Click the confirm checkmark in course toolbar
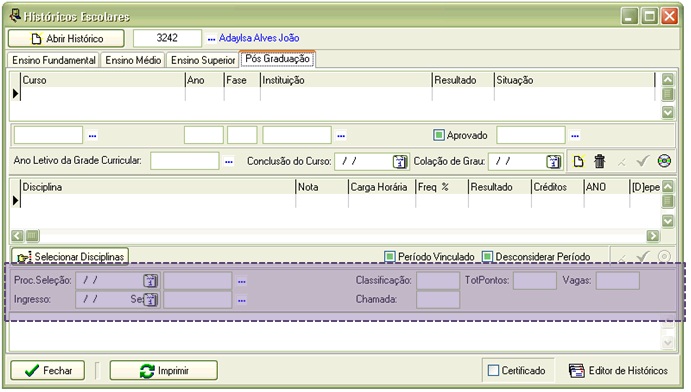This screenshot has height=392, width=691. [x=643, y=161]
